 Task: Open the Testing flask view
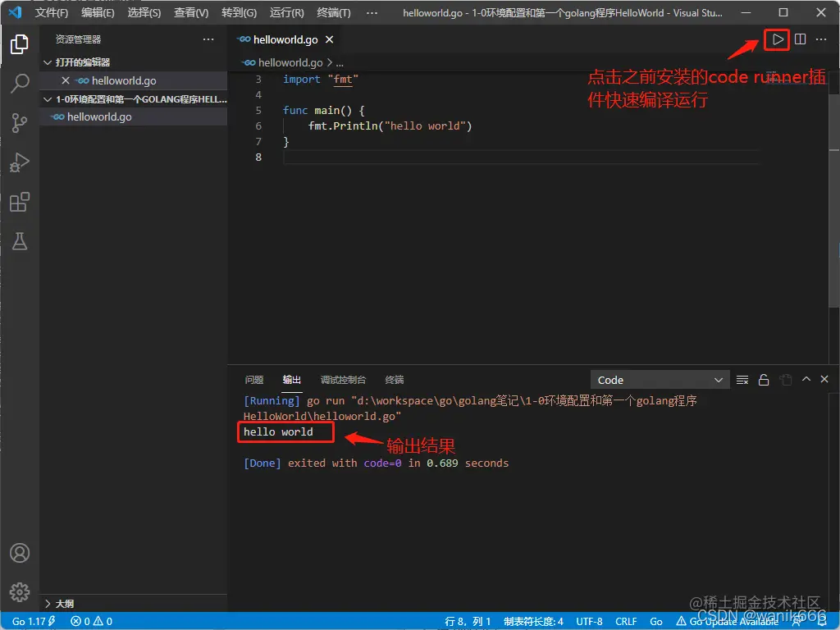pyautogui.click(x=20, y=241)
